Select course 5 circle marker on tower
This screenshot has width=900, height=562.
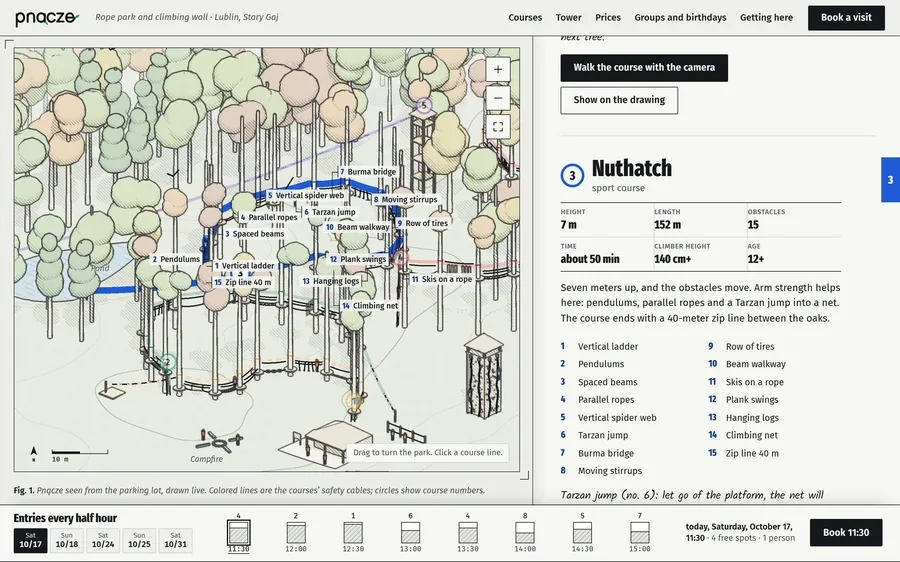tap(424, 105)
